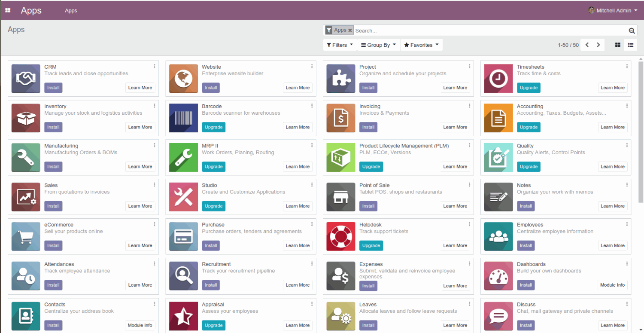Remove the Apps filter facet

pyautogui.click(x=350, y=30)
